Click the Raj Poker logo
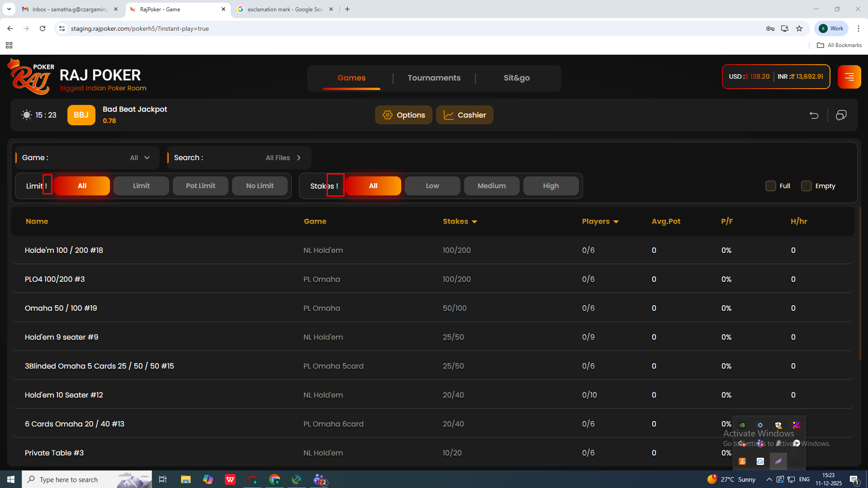Viewport: 868px width, 488px height. tap(31, 77)
